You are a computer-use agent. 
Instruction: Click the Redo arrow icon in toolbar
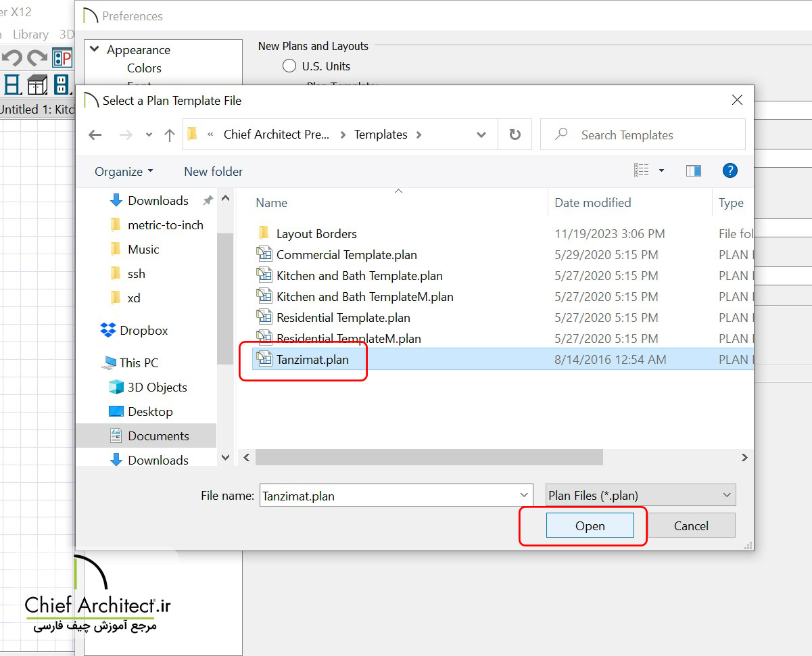37,58
